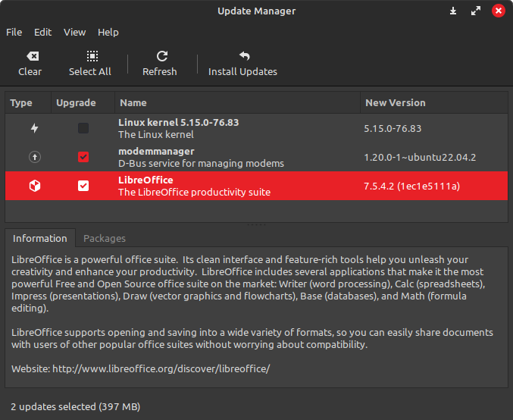Screen dimensions: 513x420
Task: Uncheck the LibreOffice upgrade checkbox
Action: pos(83,186)
